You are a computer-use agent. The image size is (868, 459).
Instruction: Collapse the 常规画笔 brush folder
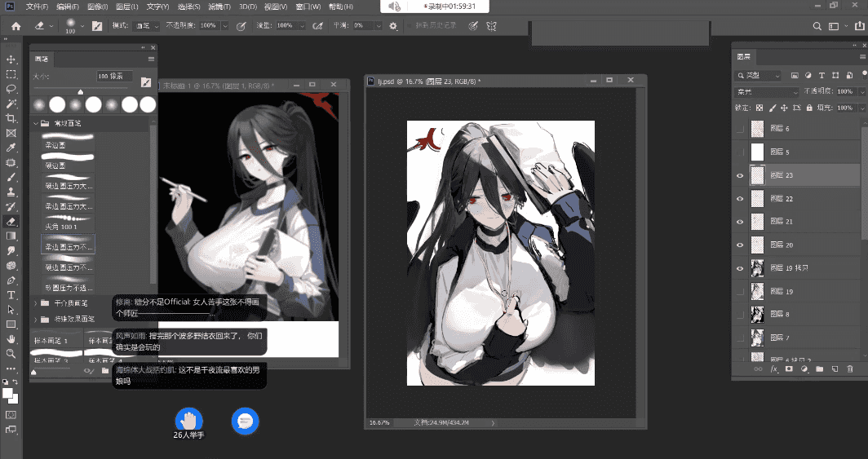click(x=36, y=123)
